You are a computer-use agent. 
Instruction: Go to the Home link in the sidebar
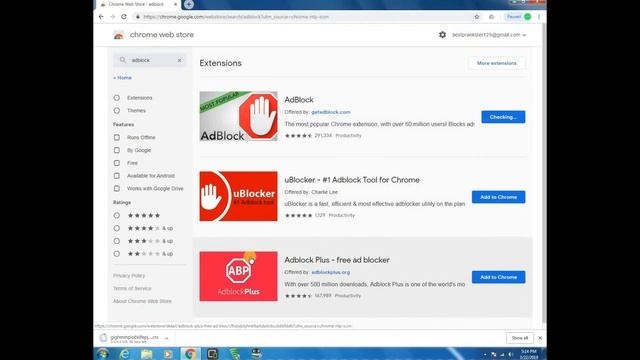tap(122, 78)
